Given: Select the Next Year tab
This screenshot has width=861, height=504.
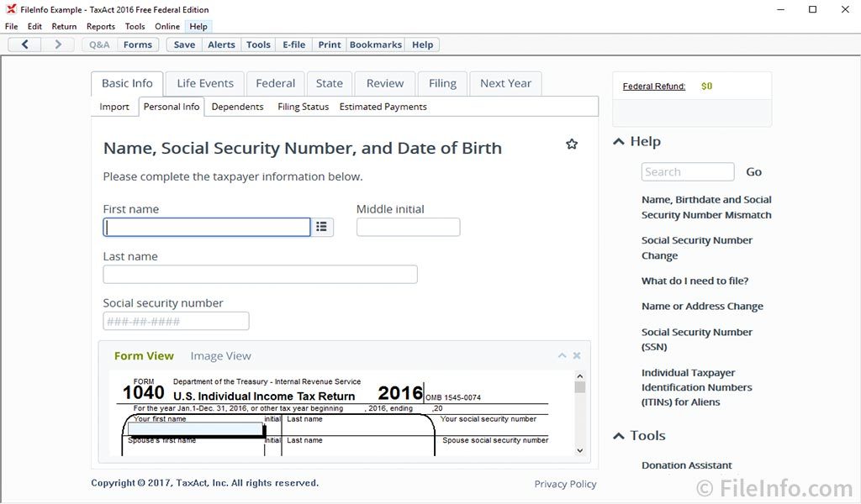Looking at the screenshot, I should (505, 83).
